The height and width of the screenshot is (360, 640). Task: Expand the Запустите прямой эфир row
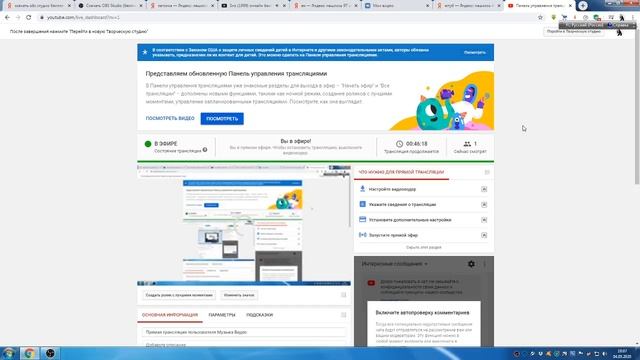click(484, 235)
